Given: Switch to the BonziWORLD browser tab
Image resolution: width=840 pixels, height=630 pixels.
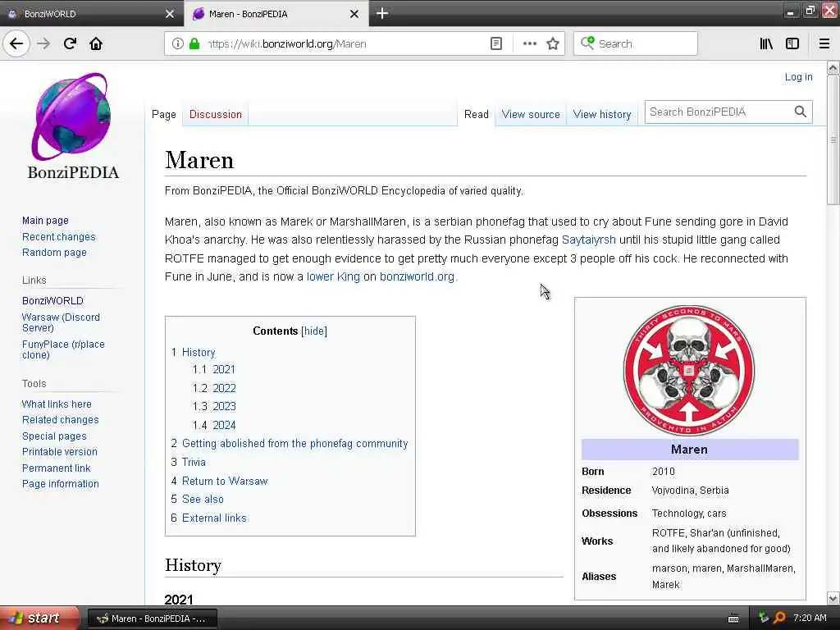Looking at the screenshot, I should point(91,13).
